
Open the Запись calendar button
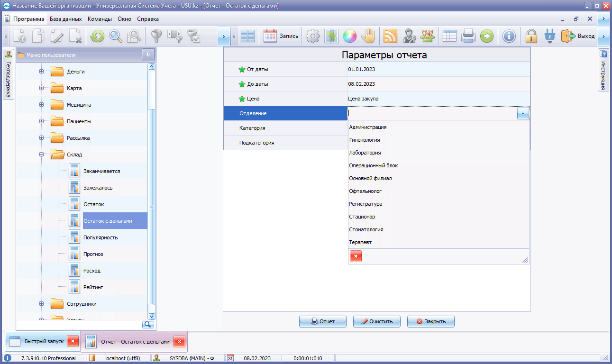281,36
